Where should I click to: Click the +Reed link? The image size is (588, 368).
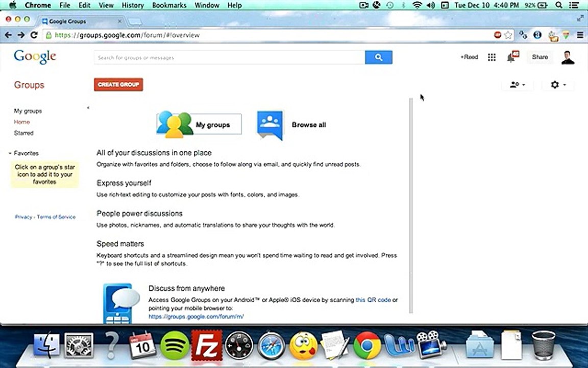coord(469,57)
